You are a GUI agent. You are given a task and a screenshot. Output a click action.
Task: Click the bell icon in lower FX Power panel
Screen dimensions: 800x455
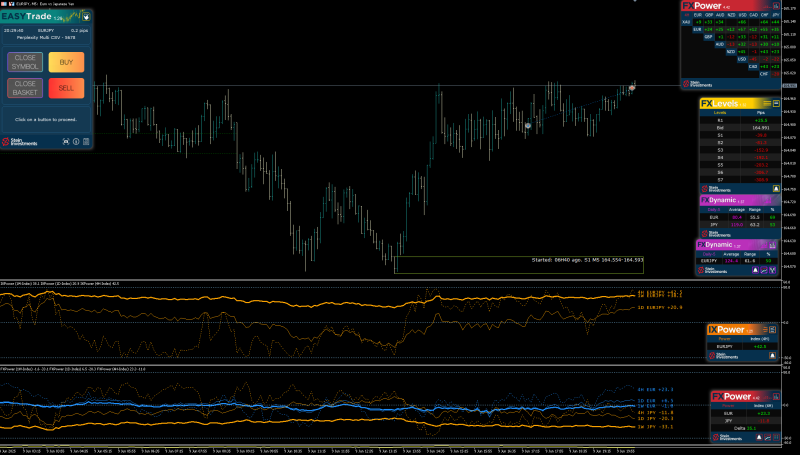click(759, 437)
